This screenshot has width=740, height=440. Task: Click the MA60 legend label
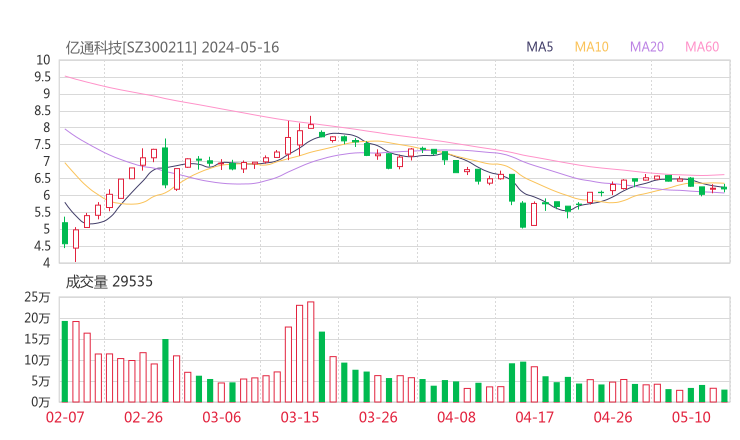click(x=702, y=47)
